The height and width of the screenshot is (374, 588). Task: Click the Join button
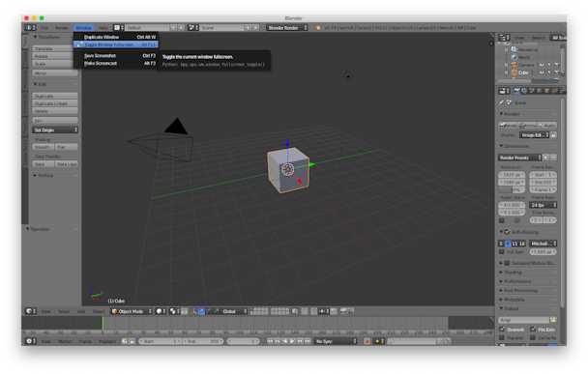tap(55, 120)
